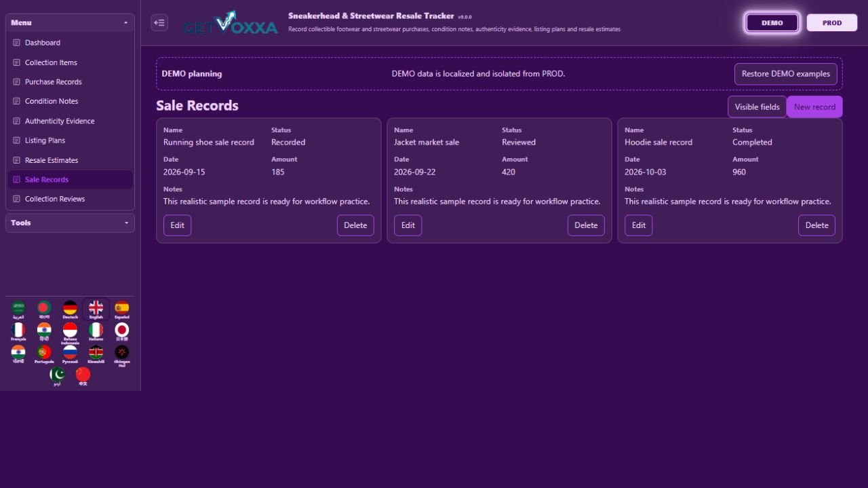868x488 pixels.
Task: Create a New record
Action: (814, 107)
